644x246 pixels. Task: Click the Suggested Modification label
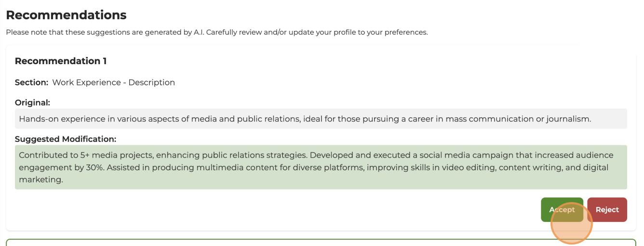pyautogui.click(x=66, y=139)
